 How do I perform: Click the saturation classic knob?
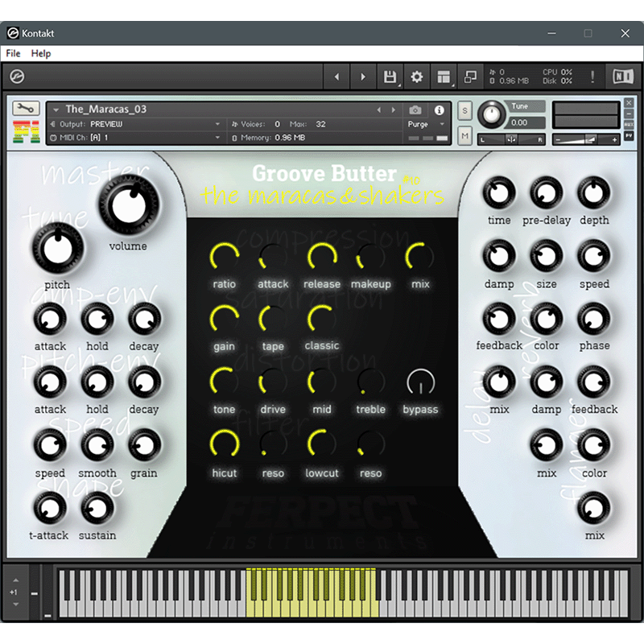point(322,320)
